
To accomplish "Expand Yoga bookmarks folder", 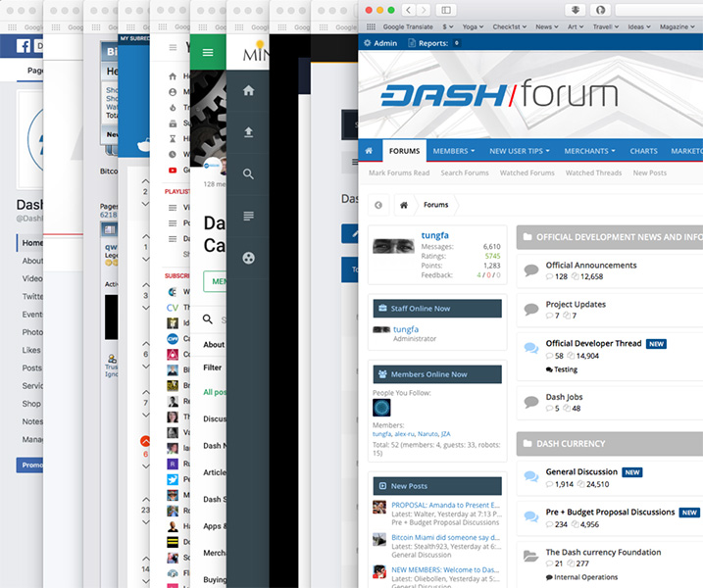I will click(x=473, y=26).
